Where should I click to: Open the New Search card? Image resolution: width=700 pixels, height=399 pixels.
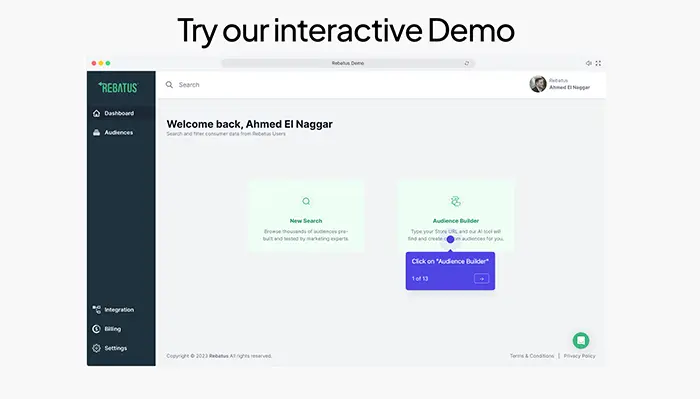point(306,216)
